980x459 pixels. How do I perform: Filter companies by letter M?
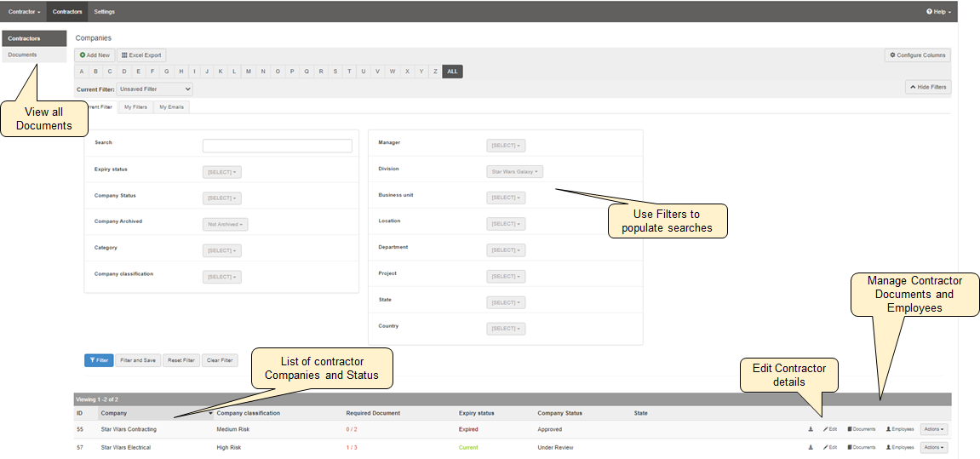[249, 72]
